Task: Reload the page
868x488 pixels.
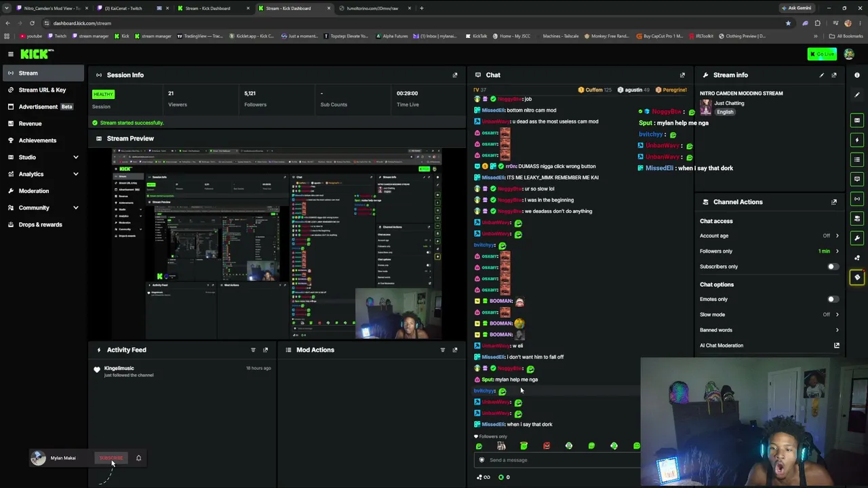Action: click(32, 23)
